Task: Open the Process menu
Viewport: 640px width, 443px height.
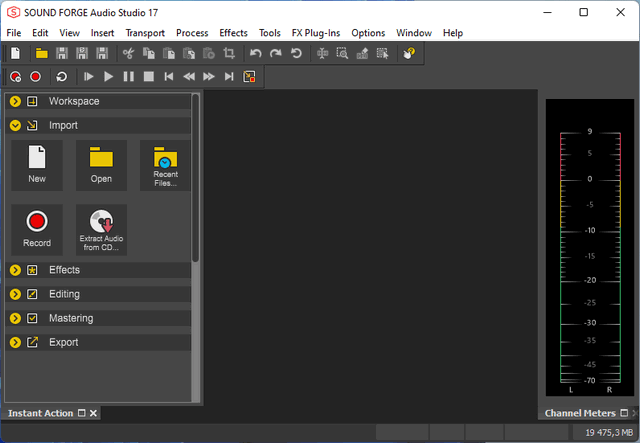Action: pos(192,33)
